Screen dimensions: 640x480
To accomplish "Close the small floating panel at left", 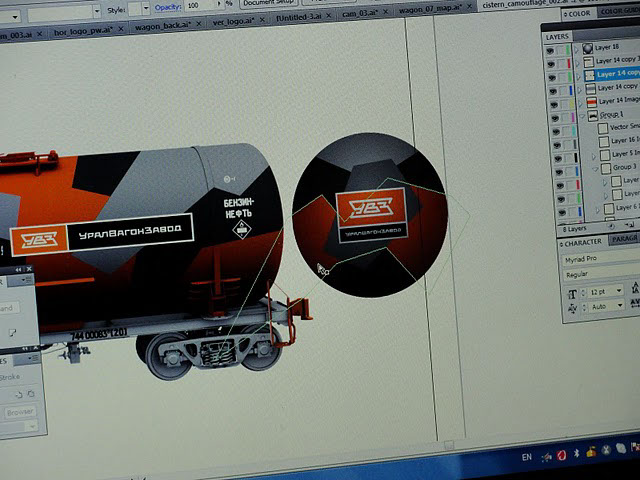I will (x=29, y=269).
